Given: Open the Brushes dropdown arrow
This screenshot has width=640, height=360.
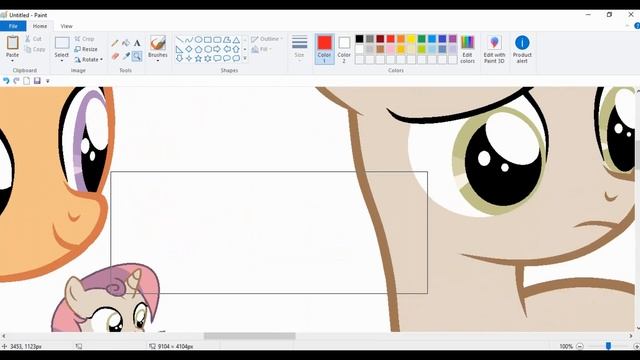Looking at the screenshot, I should 158,61.
